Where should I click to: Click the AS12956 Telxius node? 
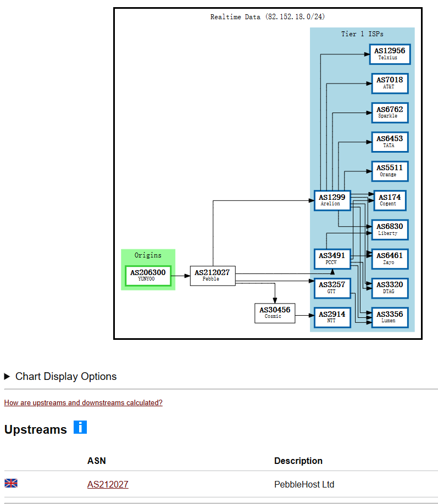coord(390,54)
